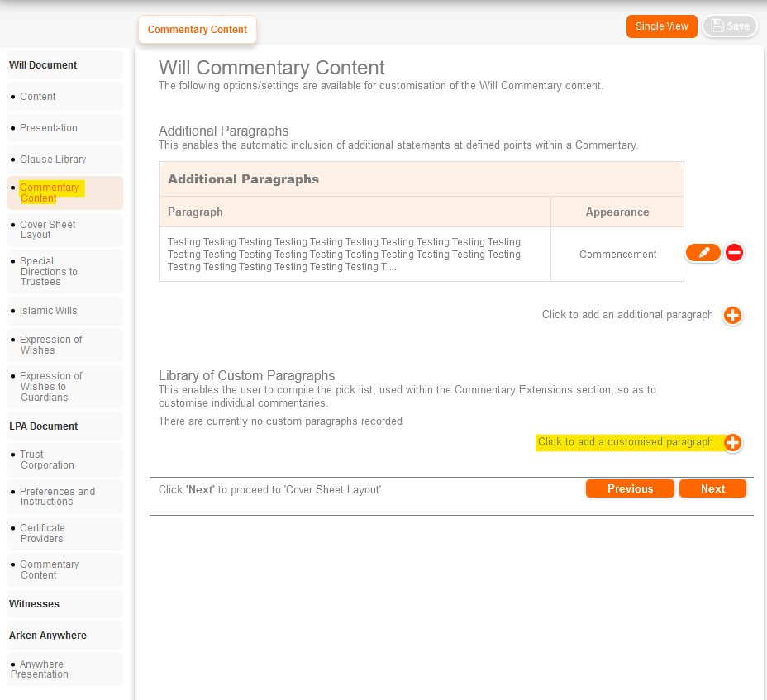The image size is (767, 700).
Task: Open Expression of Wishes to Guardians
Action: click(51, 387)
